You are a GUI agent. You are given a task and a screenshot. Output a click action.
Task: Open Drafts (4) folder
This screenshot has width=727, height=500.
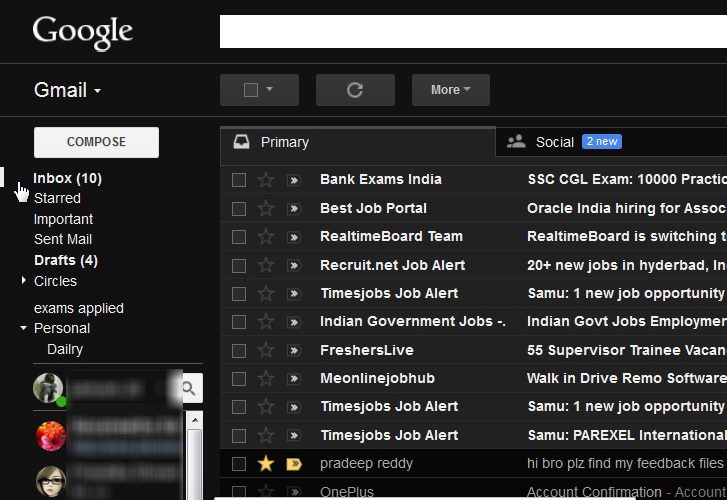coord(66,260)
